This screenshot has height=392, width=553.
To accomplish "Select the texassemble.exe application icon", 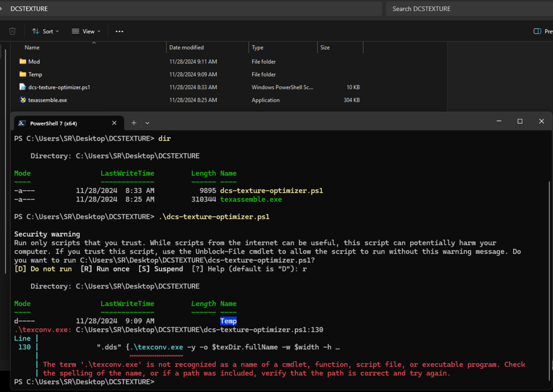I will click(23, 100).
